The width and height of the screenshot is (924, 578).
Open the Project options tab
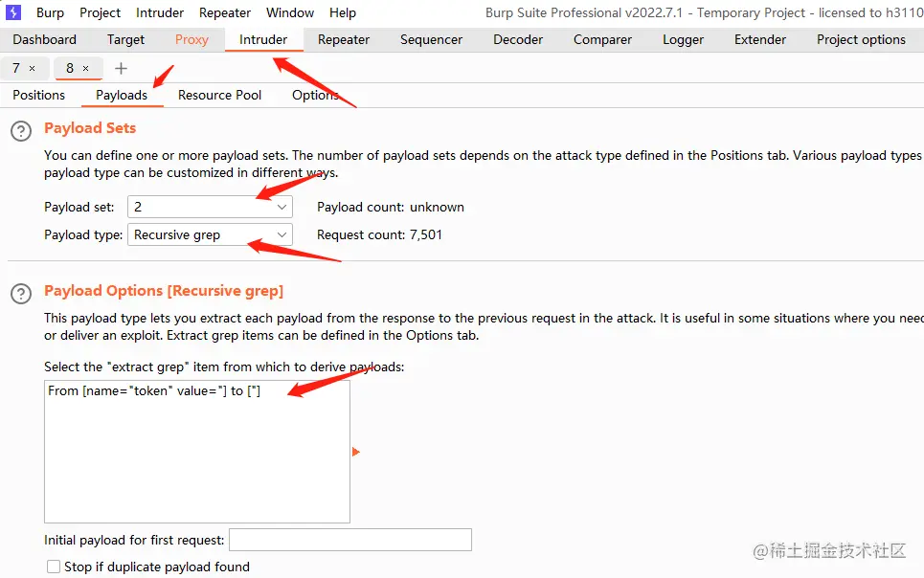pyautogui.click(x=861, y=39)
